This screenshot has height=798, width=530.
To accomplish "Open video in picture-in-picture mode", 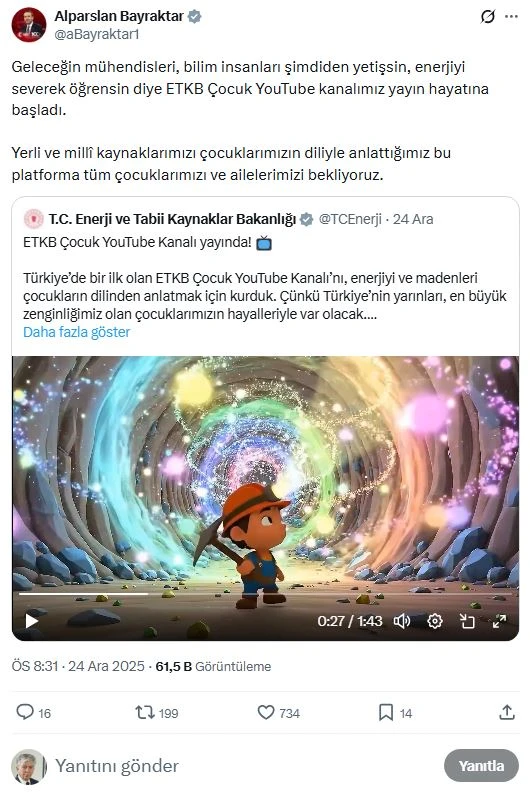I will click(x=467, y=621).
